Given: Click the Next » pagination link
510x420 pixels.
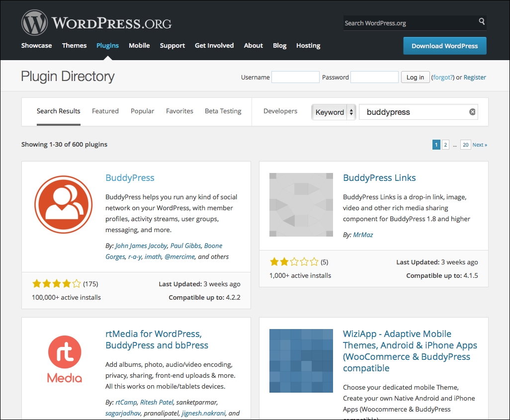Looking at the screenshot, I should (480, 145).
